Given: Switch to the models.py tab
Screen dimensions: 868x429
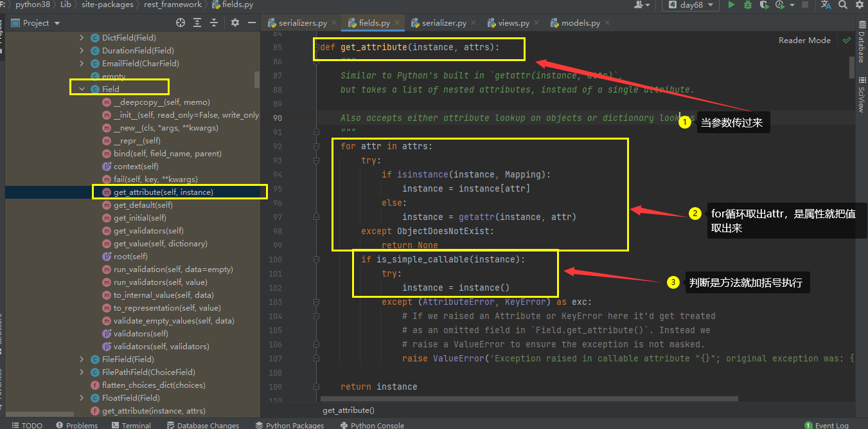Looking at the screenshot, I should 580,23.
